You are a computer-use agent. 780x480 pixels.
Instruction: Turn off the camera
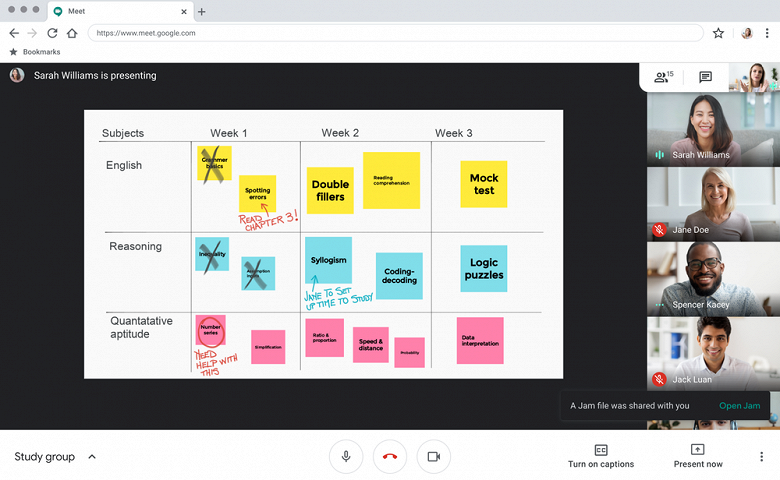pyautogui.click(x=434, y=456)
